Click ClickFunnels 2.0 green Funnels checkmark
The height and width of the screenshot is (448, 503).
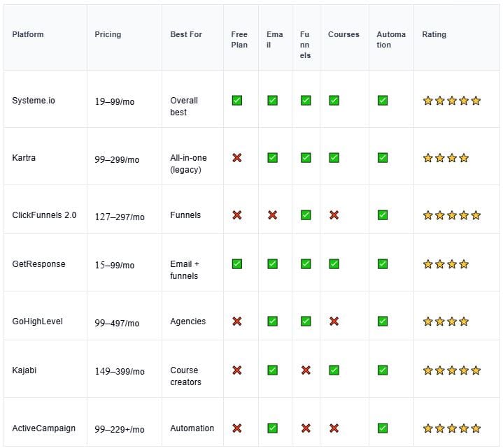point(306,215)
